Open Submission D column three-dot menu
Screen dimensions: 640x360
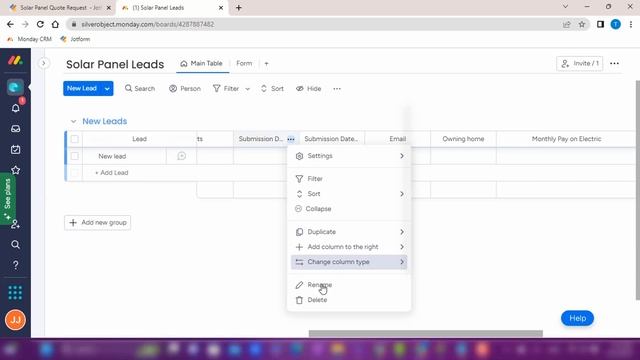(x=291, y=139)
